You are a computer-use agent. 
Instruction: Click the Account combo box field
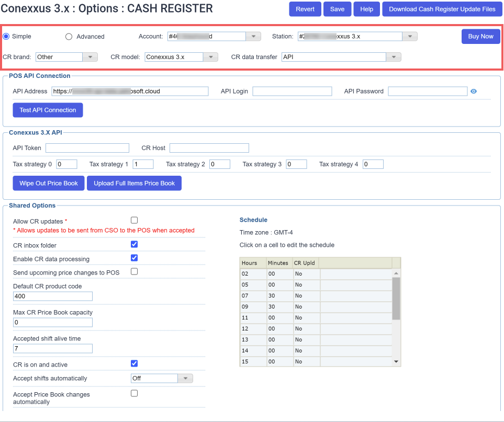(x=207, y=36)
